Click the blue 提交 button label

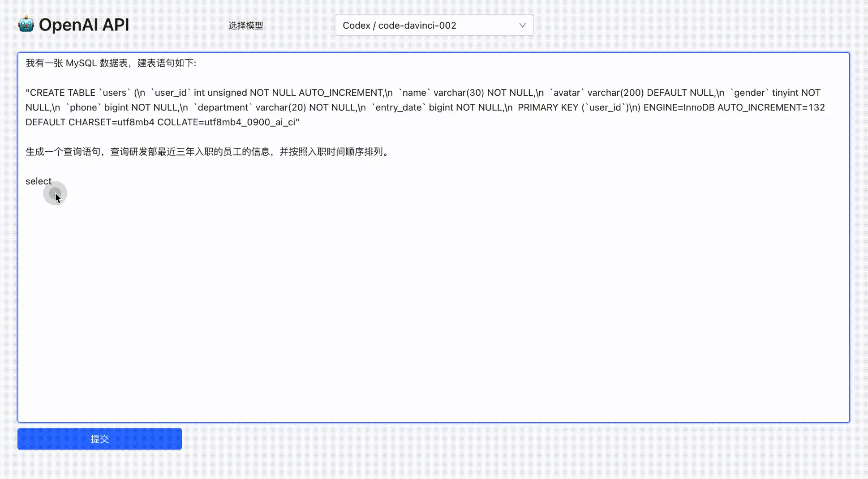click(x=99, y=439)
